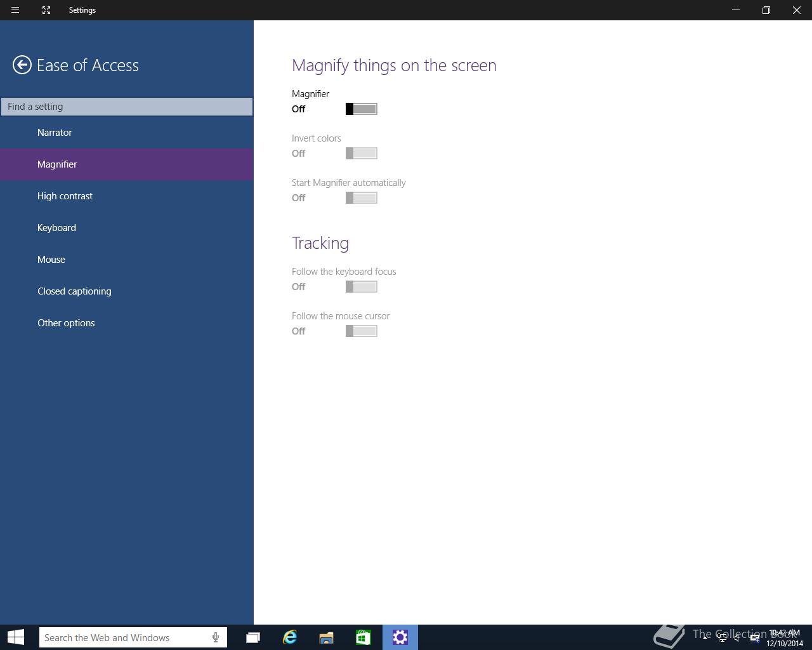The height and width of the screenshot is (650, 812).
Task: Open the notifications tray icon
Action: [x=755, y=638]
